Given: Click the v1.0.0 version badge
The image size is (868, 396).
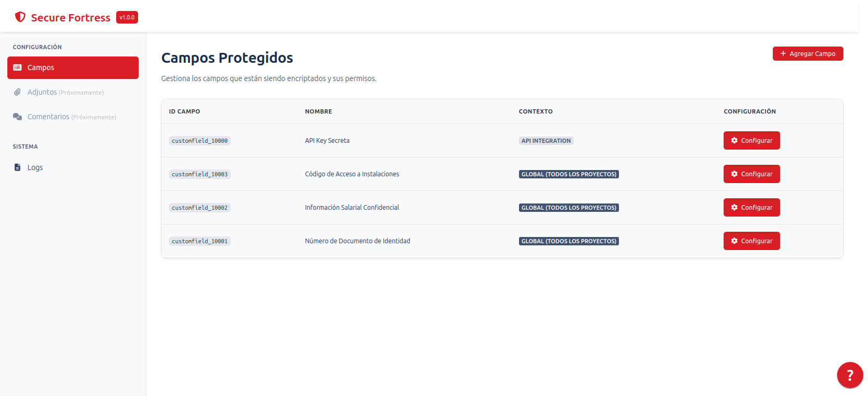Looking at the screenshot, I should 127,17.
